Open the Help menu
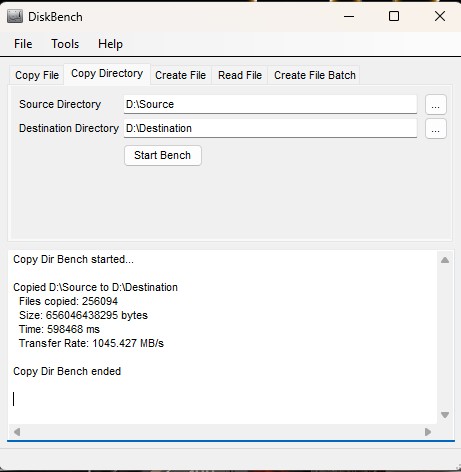 pos(110,44)
